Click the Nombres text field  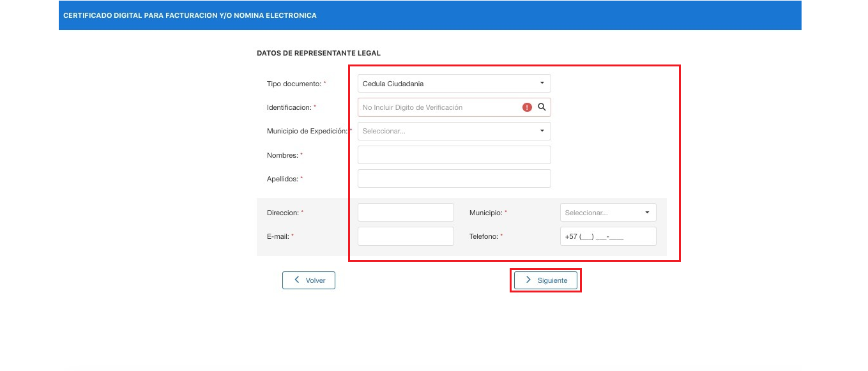click(x=454, y=155)
